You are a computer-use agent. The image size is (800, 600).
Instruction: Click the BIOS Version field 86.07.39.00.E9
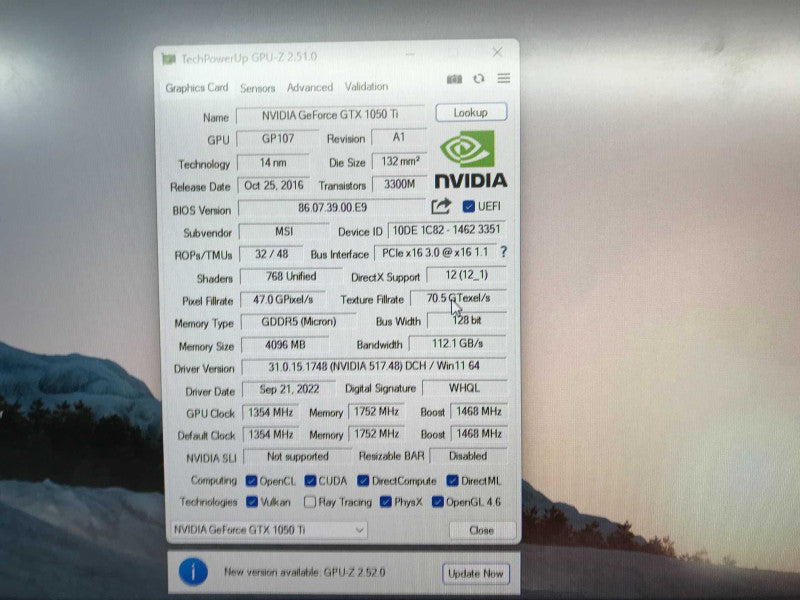[332, 207]
